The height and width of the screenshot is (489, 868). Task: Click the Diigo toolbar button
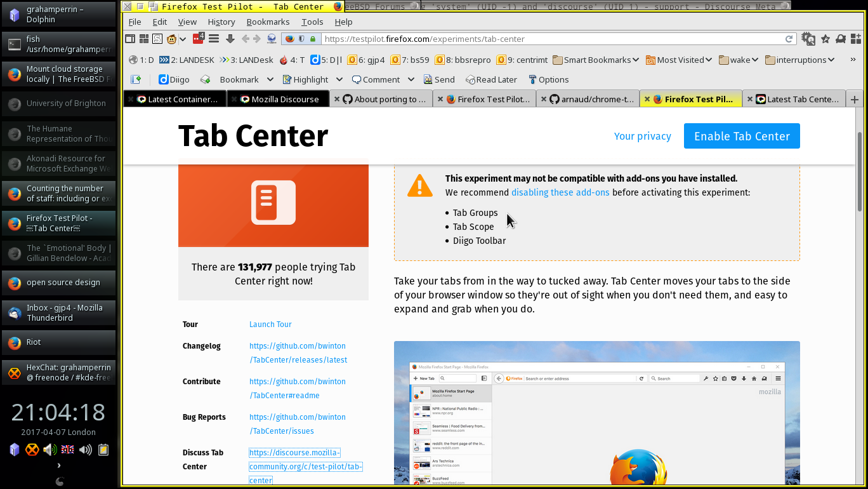[174, 79]
